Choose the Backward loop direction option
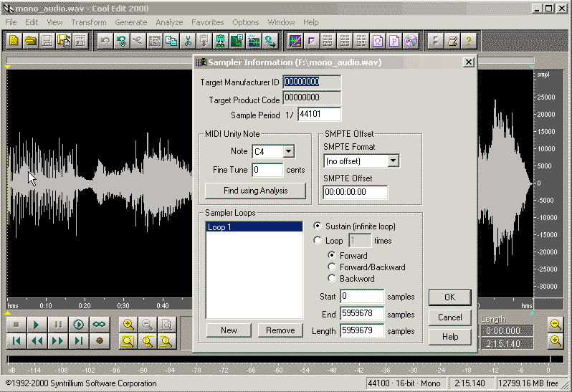 332,279
